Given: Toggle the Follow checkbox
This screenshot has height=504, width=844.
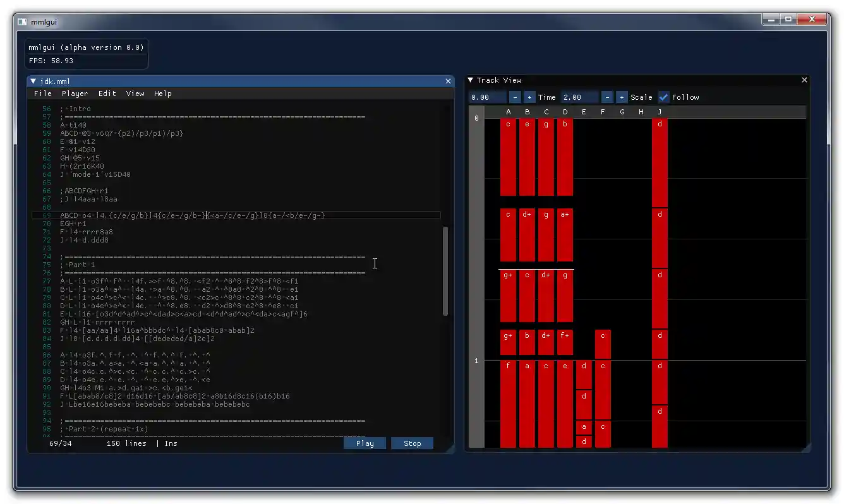Looking at the screenshot, I should 663,97.
